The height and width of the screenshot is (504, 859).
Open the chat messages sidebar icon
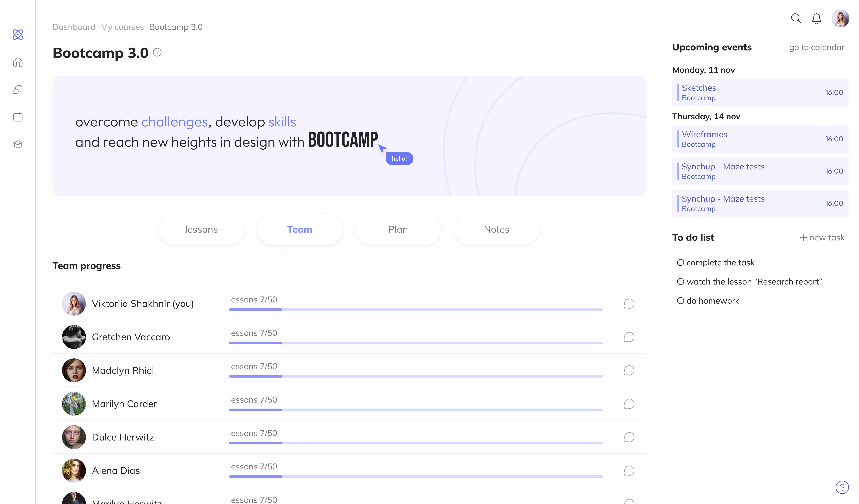tap(18, 90)
